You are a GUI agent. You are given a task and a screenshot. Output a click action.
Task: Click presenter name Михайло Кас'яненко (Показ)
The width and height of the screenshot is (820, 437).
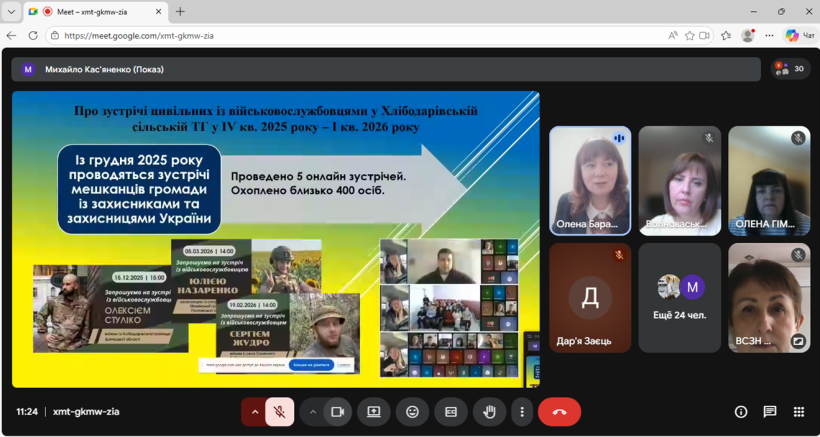104,70
